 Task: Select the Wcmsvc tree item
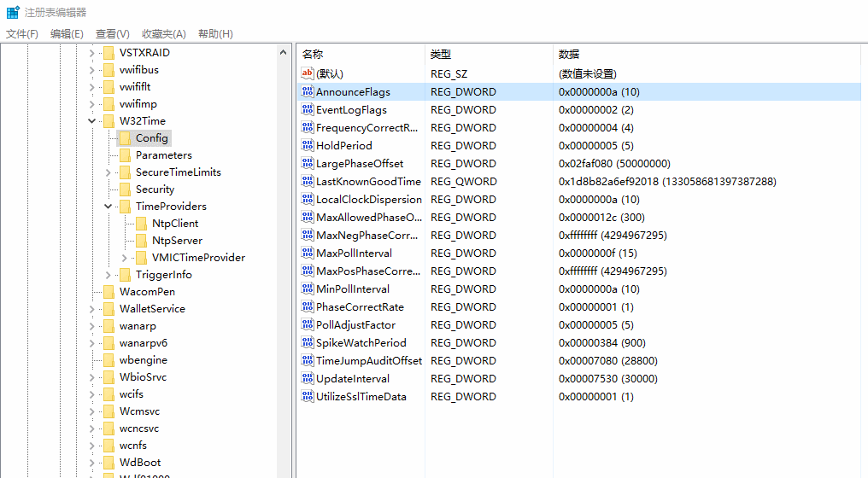(139, 411)
